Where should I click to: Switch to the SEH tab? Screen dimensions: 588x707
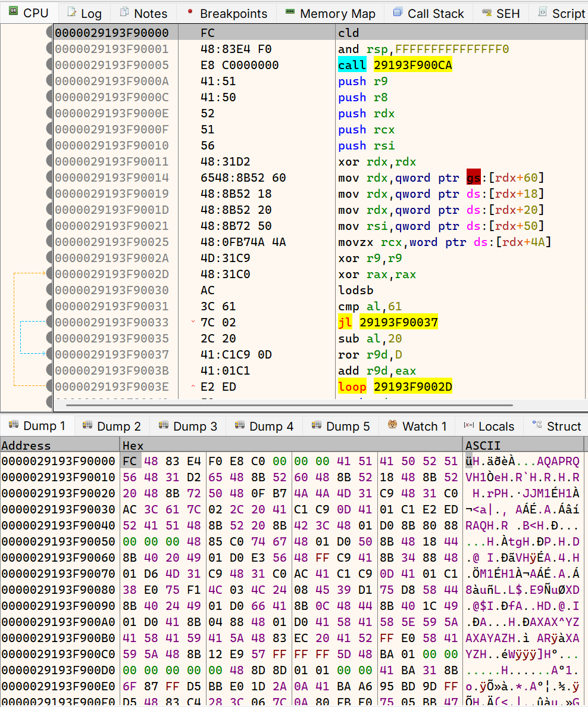point(501,13)
